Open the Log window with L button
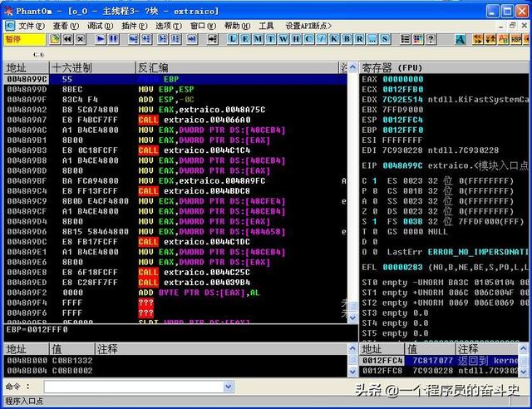The image size is (532, 409). (x=233, y=39)
